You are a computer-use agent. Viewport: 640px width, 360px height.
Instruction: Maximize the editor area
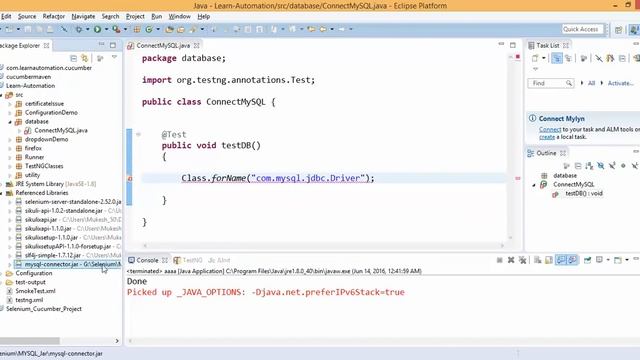coord(513,45)
